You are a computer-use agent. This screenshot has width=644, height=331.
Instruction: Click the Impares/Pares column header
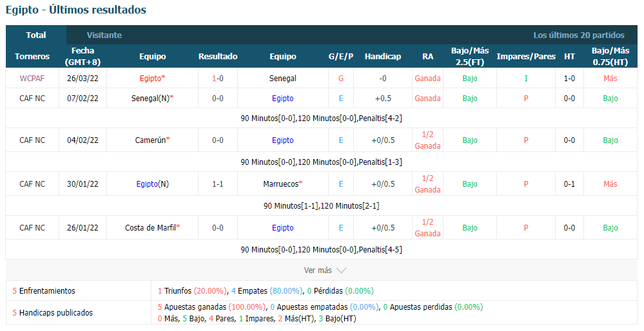click(526, 56)
